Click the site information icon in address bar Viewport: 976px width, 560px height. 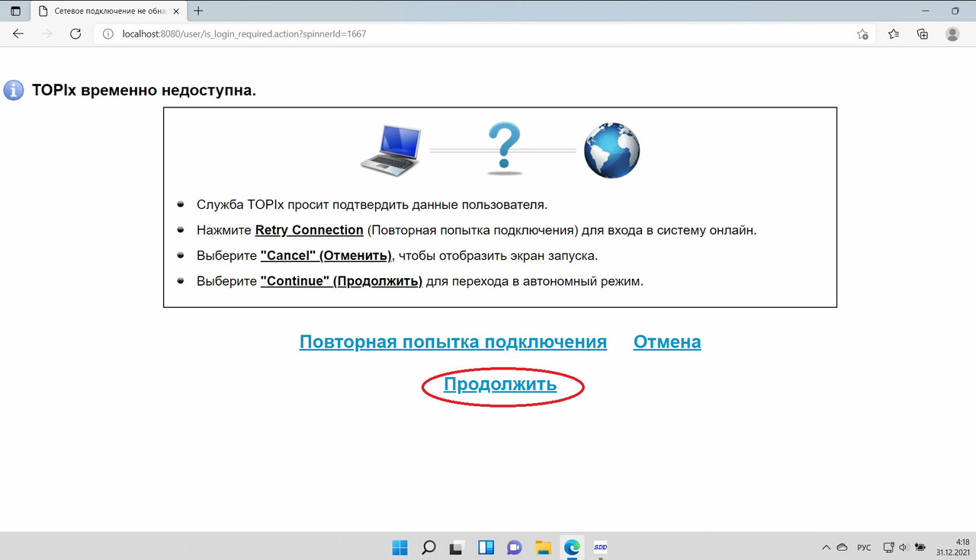pyautogui.click(x=108, y=34)
